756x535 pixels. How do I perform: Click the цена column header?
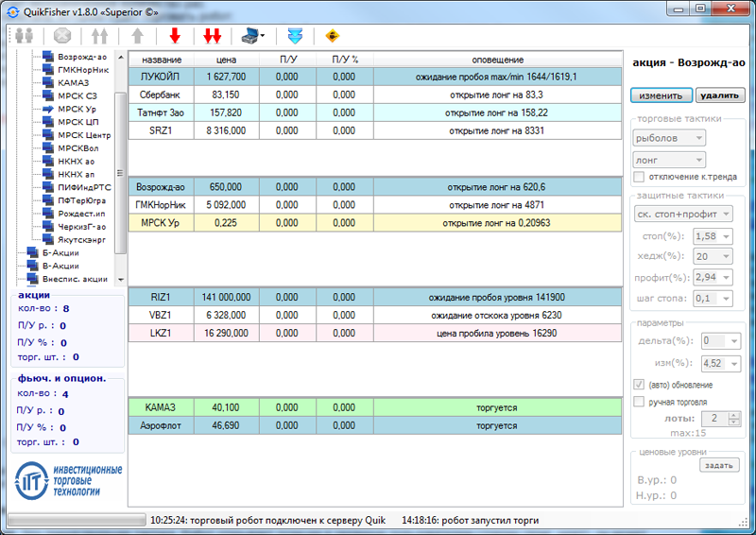tap(226, 60)
